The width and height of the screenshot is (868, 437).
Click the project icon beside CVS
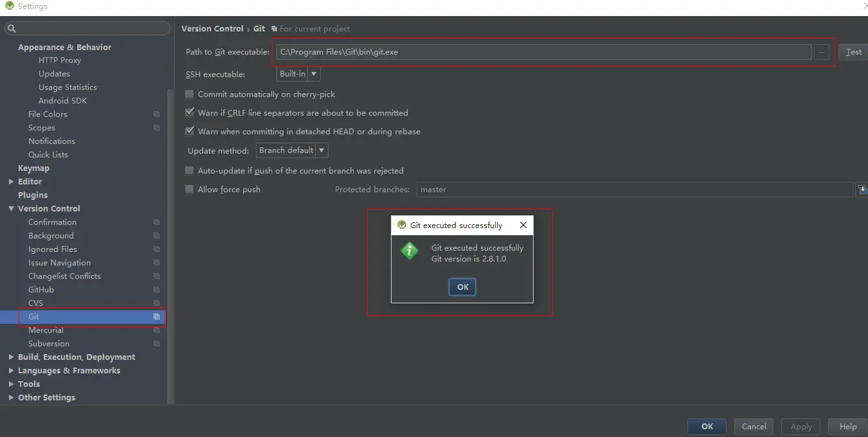[x=156, y=303]
